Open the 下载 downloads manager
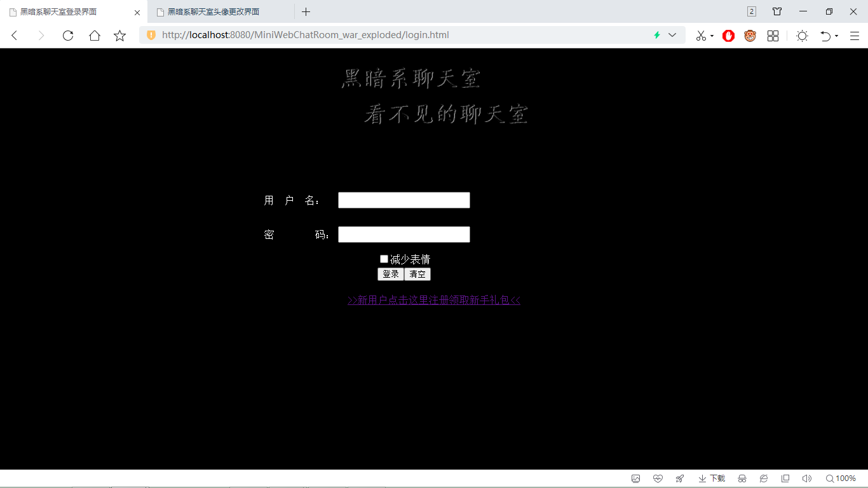 [x=712, y=478]
